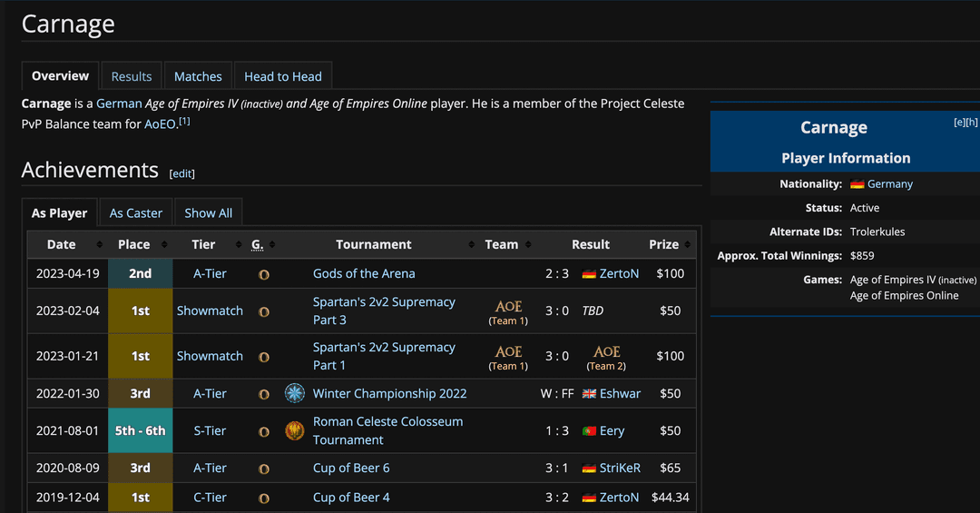
Task: Click the game icon in Spartan's Supremacy Part 3 row
Action: (x=264, y=311)
